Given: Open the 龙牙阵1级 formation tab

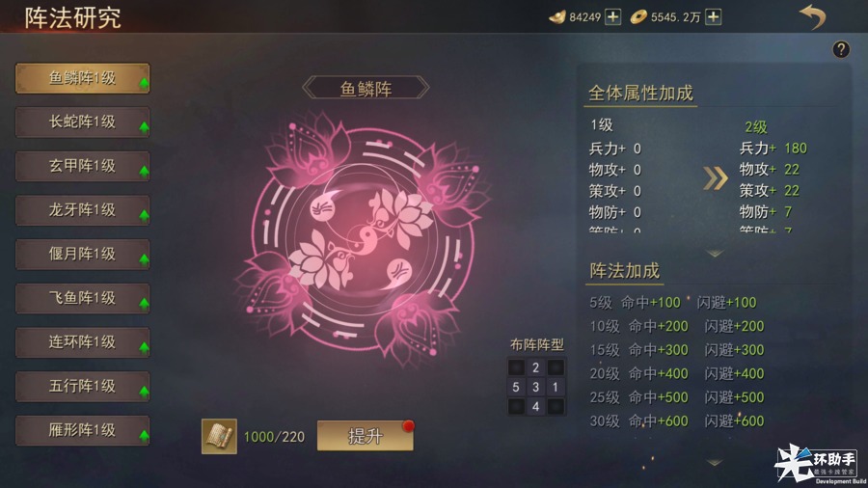Looking at the screenshot, I should point(83,210).
